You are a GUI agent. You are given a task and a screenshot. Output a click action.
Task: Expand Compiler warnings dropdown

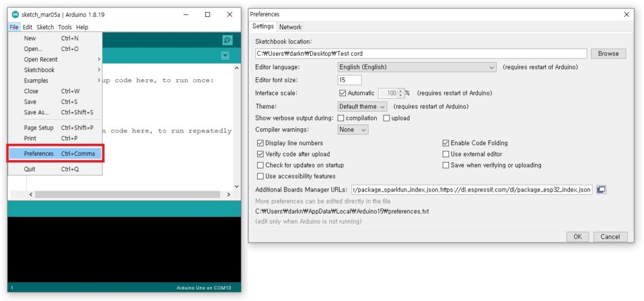pyautogui.click(x=353, y=129)
